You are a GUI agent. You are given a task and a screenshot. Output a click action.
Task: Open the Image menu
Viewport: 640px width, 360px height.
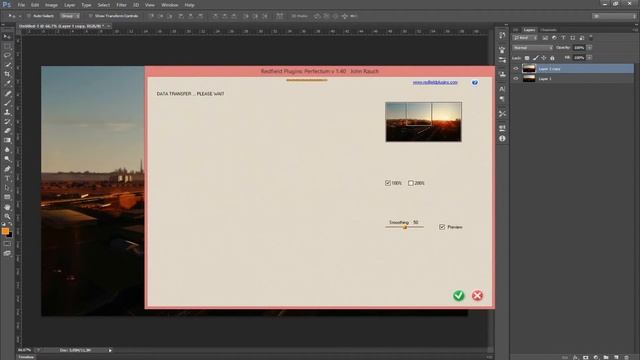click(51, 5)
